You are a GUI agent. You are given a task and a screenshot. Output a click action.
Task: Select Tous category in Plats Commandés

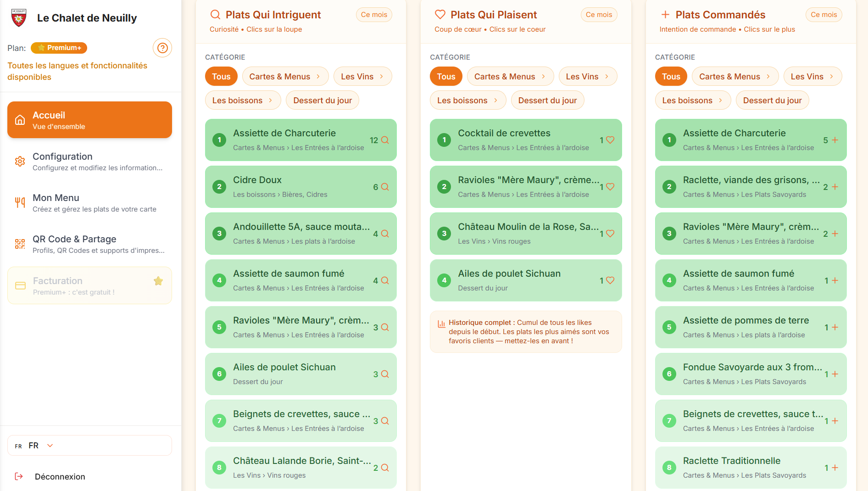[671, 76]
